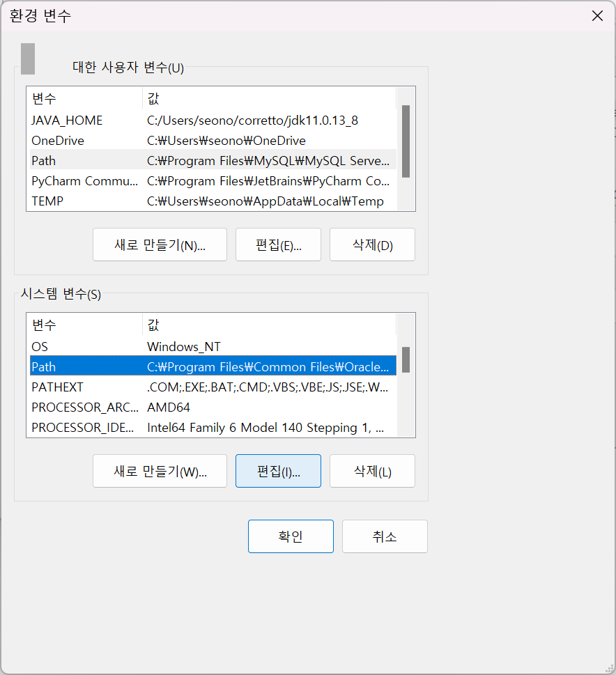Click the Intel64 Family 6 Model value
This screenshot has width=616, height=675.
(265, 428)
